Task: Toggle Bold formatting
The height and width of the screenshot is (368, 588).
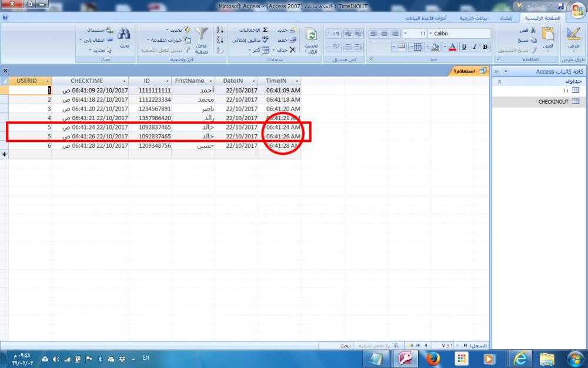Action: pos(485,47)
